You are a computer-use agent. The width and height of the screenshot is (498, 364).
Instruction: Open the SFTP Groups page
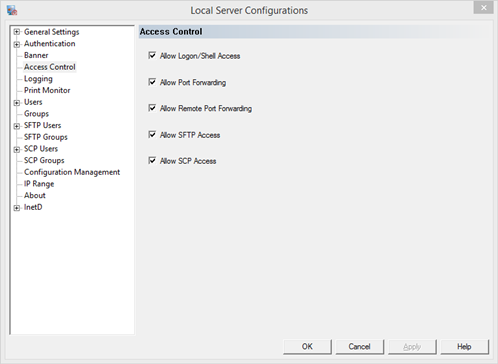pyautogui.click(x=46, y=137)
